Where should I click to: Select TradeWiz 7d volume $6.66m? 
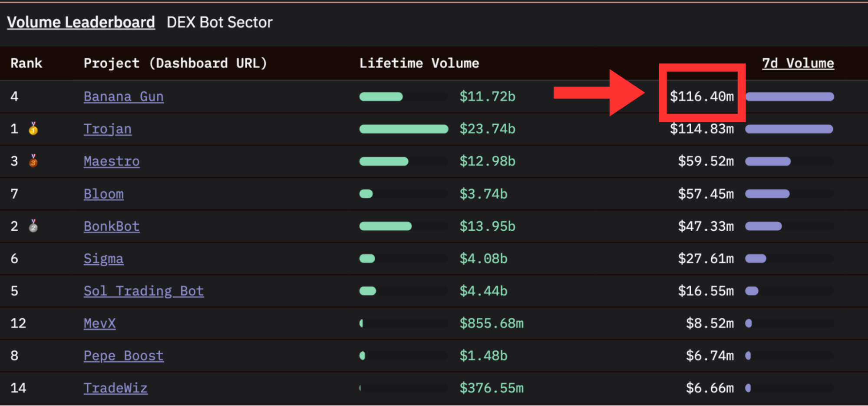710,388
